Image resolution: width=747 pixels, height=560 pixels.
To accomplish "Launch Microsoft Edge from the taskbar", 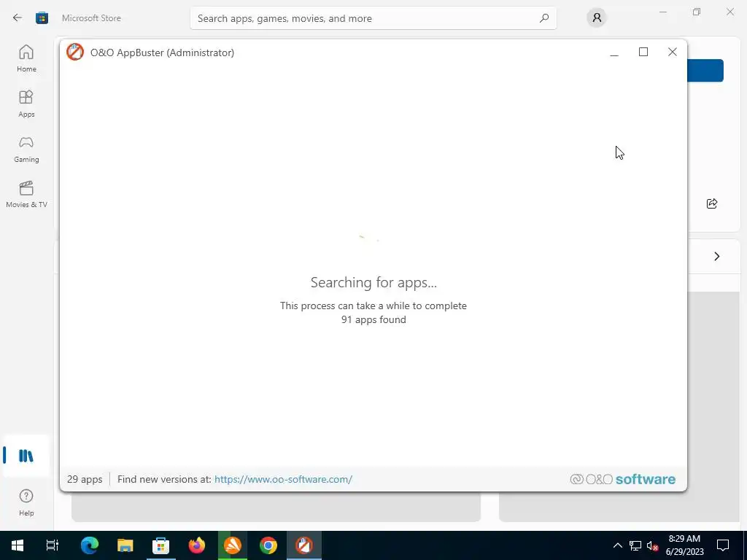I will click(89, 545).
